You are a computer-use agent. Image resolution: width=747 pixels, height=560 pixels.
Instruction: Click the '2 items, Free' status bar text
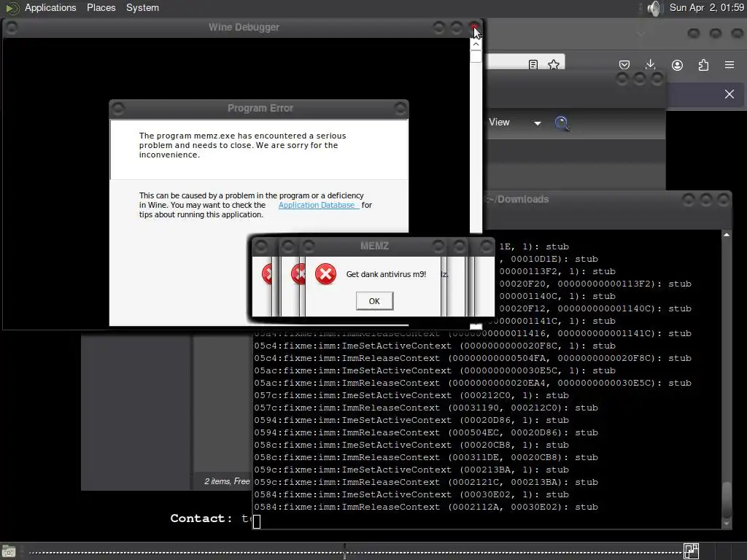tap(227, 481)
